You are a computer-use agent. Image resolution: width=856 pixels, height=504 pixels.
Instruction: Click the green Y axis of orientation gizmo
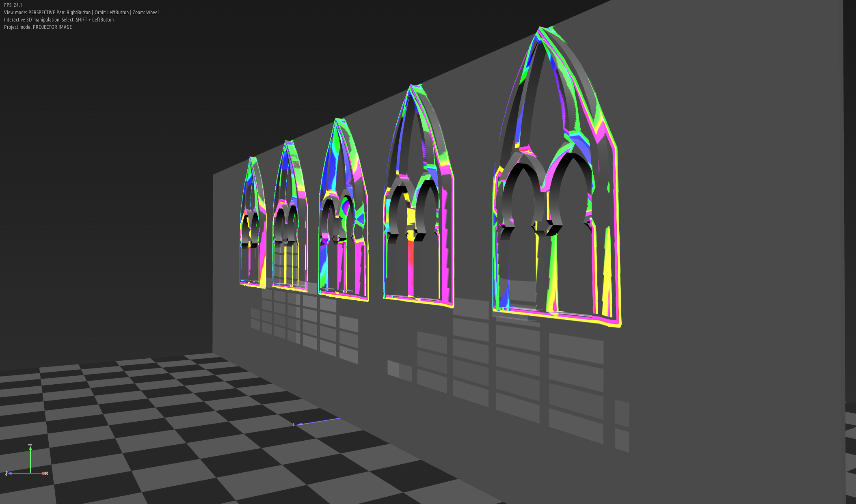(30, 459)
